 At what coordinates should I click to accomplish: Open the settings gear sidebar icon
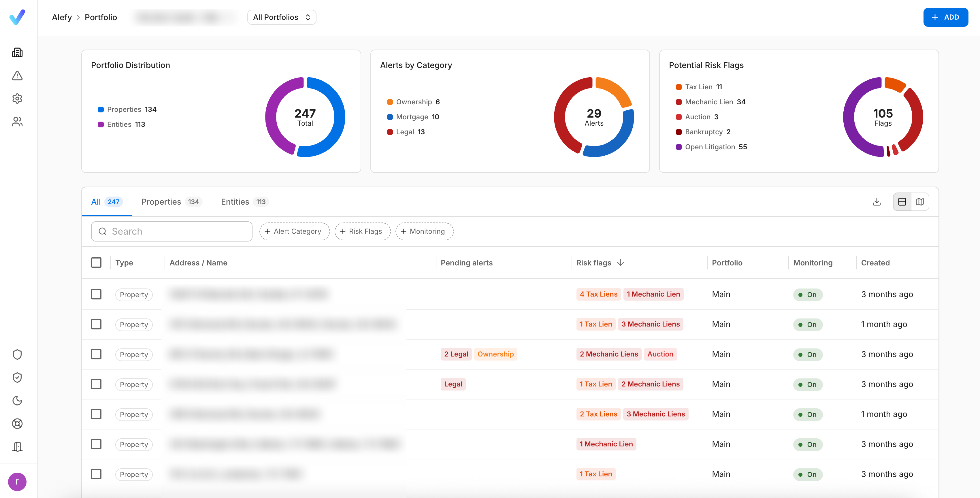click(17, 99)
